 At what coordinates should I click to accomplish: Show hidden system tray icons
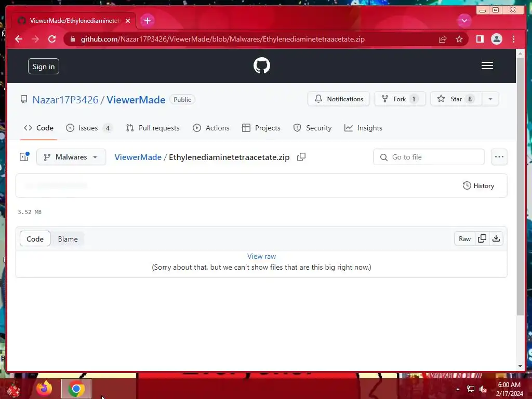click(x=458, y=389)
